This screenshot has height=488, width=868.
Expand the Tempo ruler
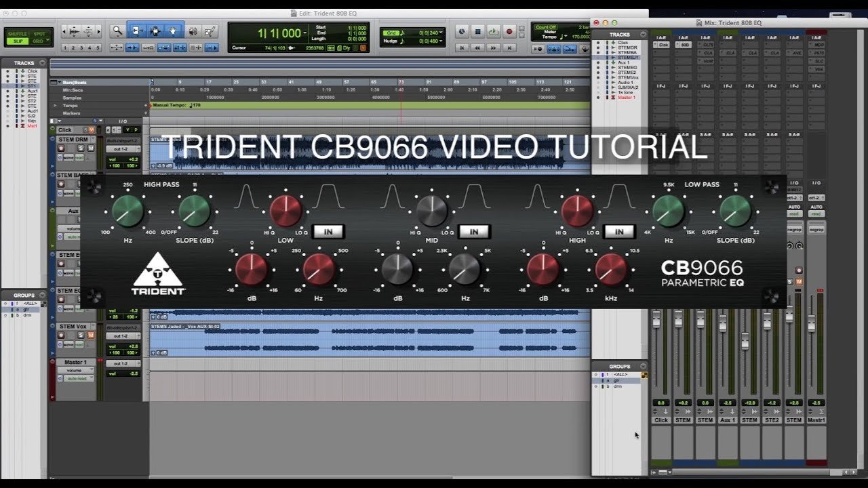(55, 106)
